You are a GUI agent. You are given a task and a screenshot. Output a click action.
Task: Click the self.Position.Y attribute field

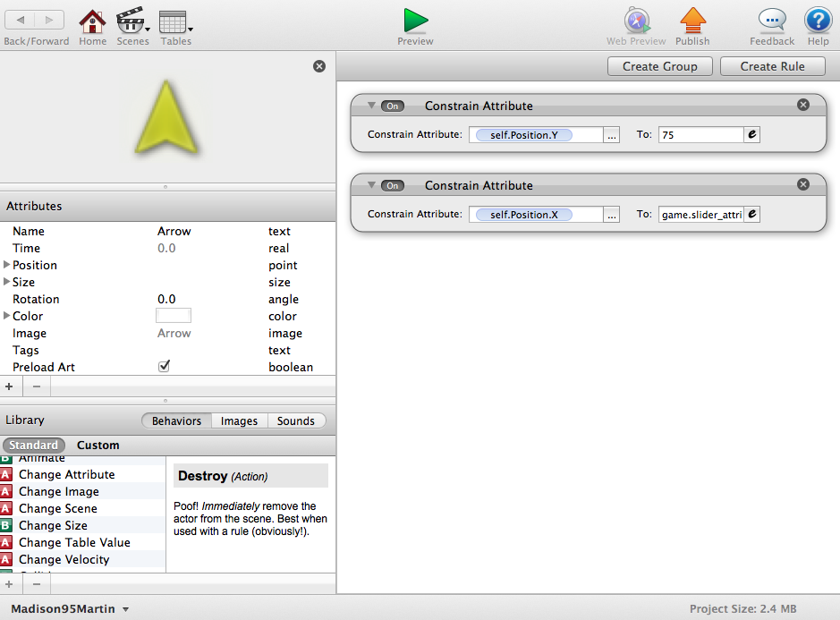point(536,135)
